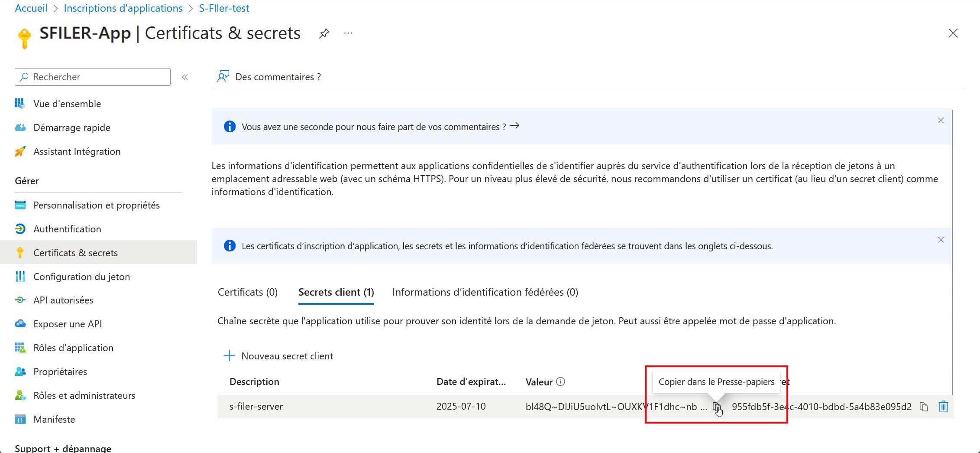Click the Exposer une API icon

(x=20, y=324)
